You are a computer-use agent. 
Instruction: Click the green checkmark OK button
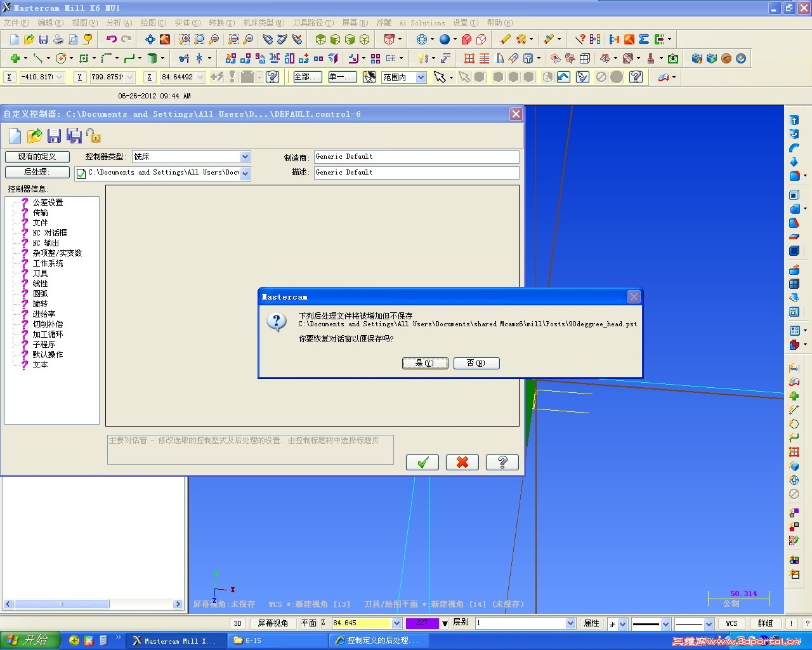tap(422, 462)
